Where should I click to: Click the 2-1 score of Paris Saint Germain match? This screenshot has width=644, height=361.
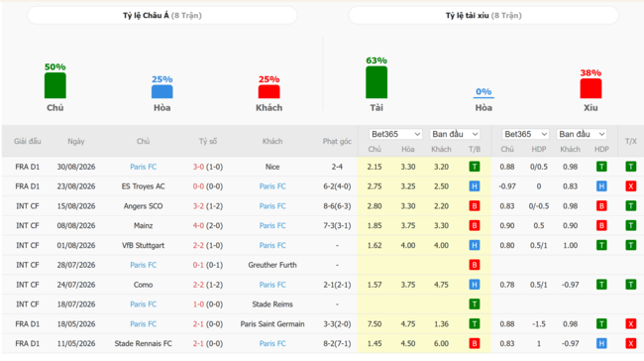click(198, 324)
